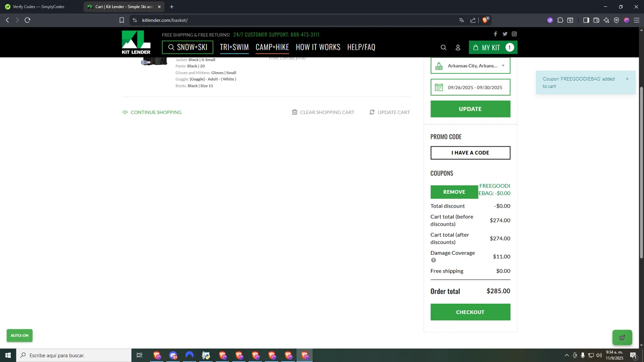The width and height of the screenshot is (644, 362).
Task: Click the Windows taskbar search box
Action: point(74,355)
